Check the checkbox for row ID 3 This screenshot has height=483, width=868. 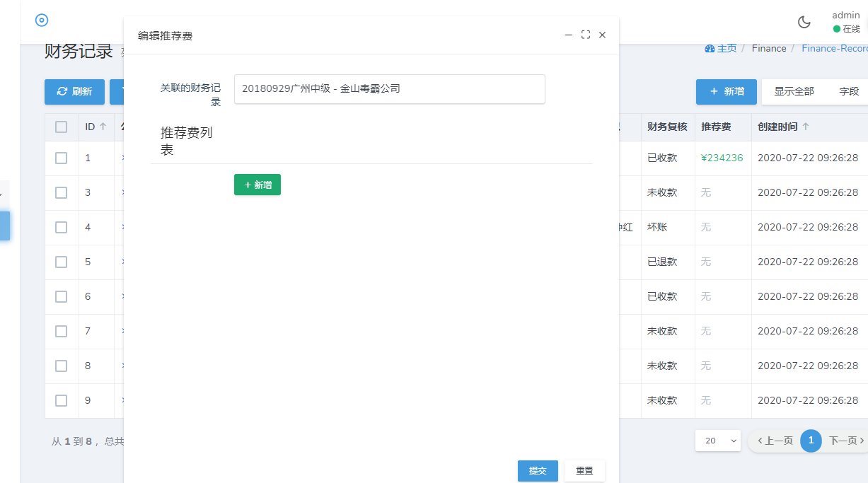pos(62,193)
